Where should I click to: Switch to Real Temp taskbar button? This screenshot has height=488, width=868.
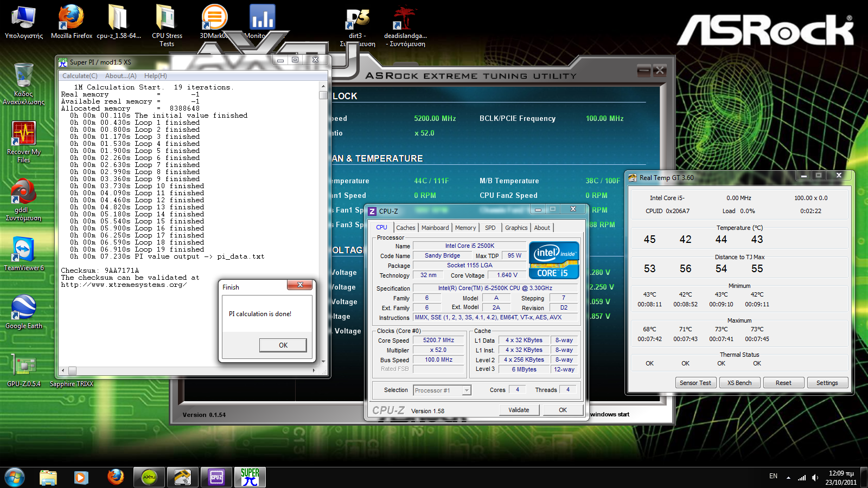(x=183, y=477)
